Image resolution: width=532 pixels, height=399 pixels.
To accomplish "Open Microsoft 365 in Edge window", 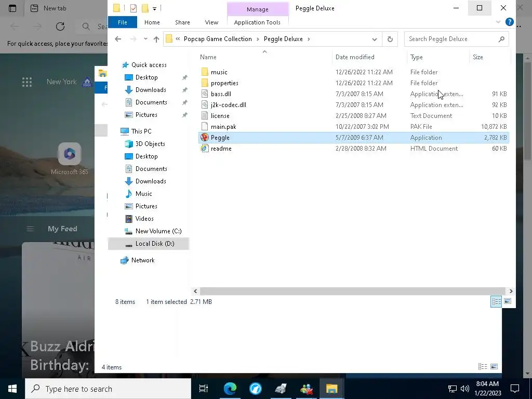I will (x=70, y=159).
